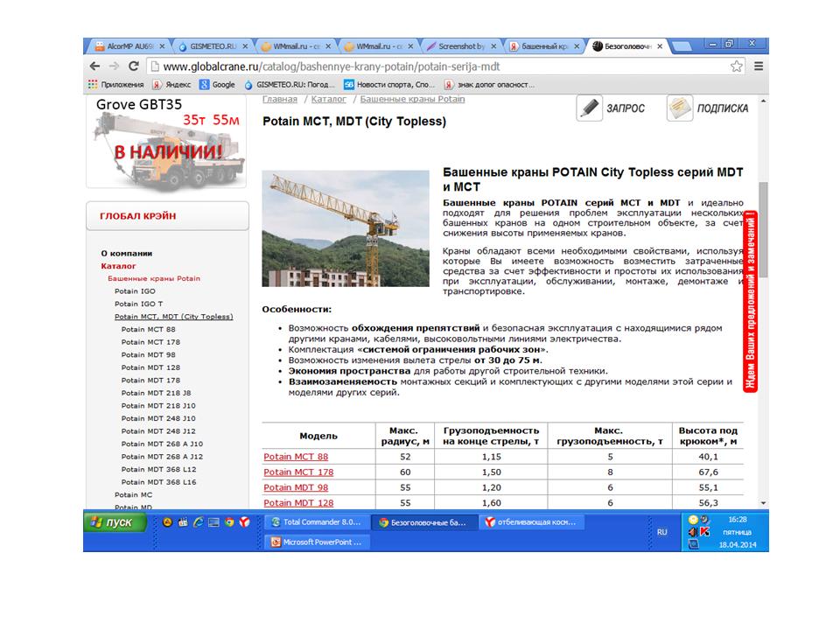Launch Yandex browser from quick launch
840x630 pixels.
244,522
